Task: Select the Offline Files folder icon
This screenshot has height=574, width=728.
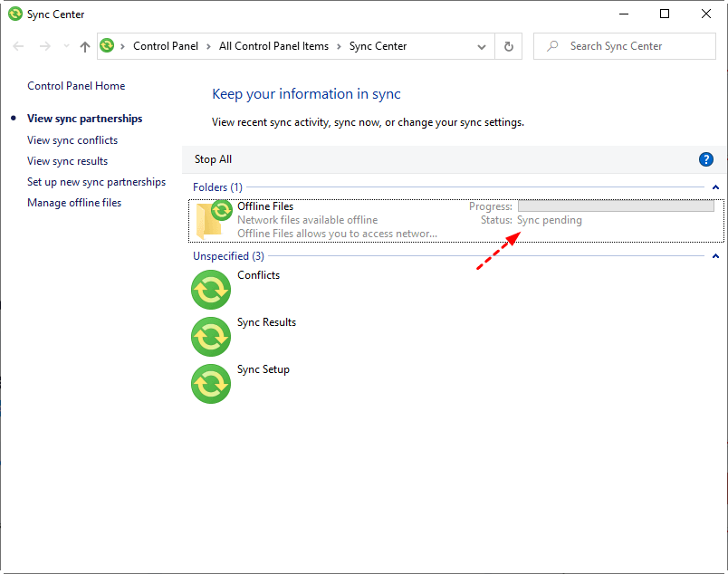Action: pos(214,220)
